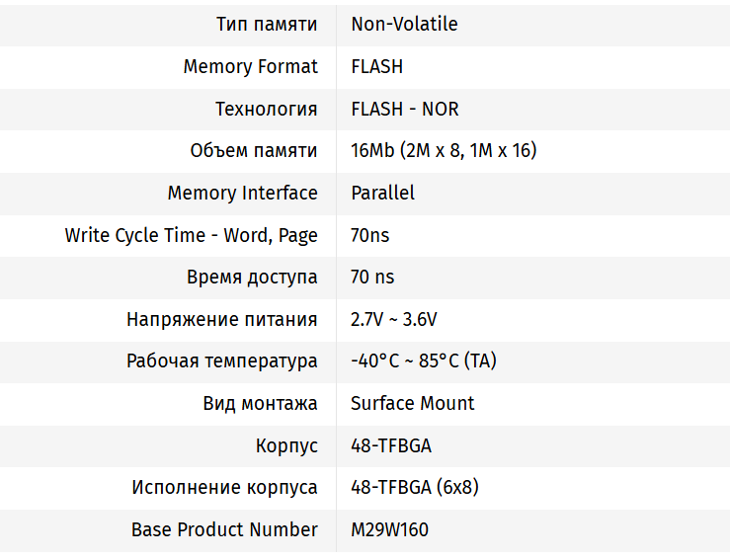Click the 'Surface Mount' value
730x560 pixels.
pos(412,403)
